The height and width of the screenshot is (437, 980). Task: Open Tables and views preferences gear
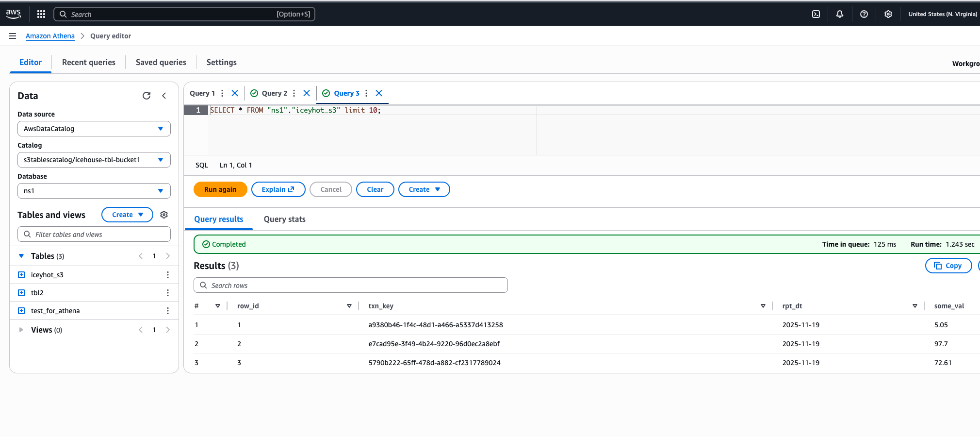(x=164, y=215)
